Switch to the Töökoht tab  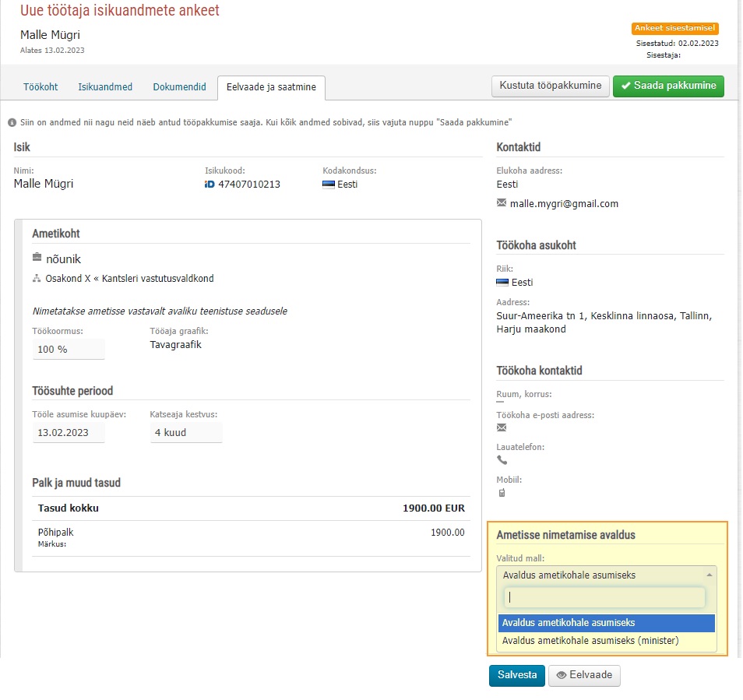(x=40, y=87)
